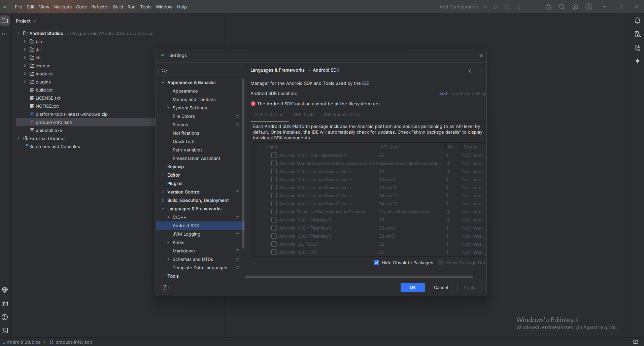Image resolution: width=644 pixels, height=346 pixels.
Task: Uncheck Hide Obsolete Packages
Action: coord(376,263)
